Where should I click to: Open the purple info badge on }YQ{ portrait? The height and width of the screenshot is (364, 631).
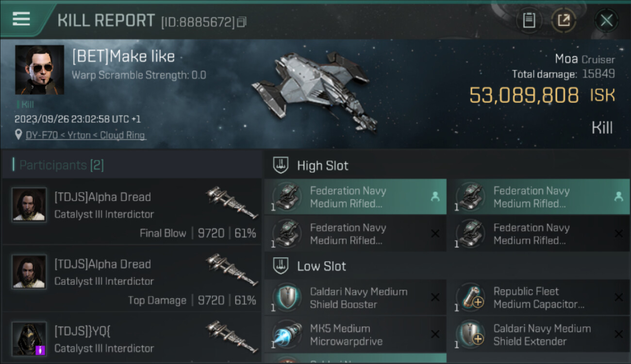point(40,349)
